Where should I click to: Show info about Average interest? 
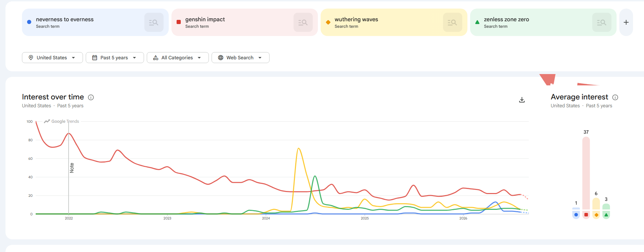pos(615,97)
